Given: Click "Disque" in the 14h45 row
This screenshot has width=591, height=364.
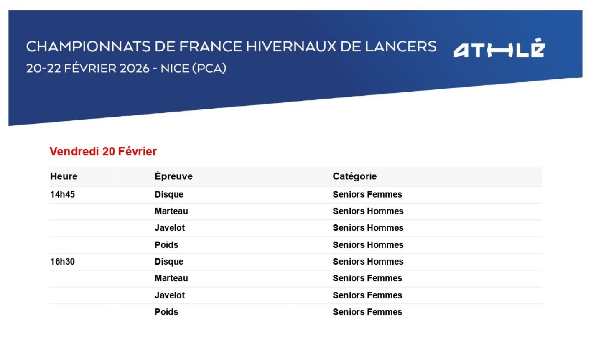Looking at the screenshot, I should click(x=169, y=194).
